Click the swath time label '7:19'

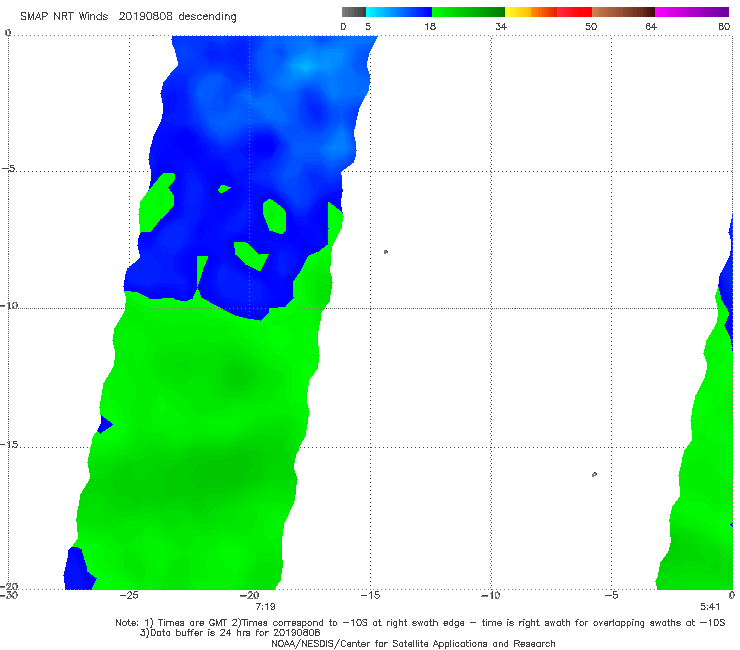pyautogui.click(x=265, y=607)
